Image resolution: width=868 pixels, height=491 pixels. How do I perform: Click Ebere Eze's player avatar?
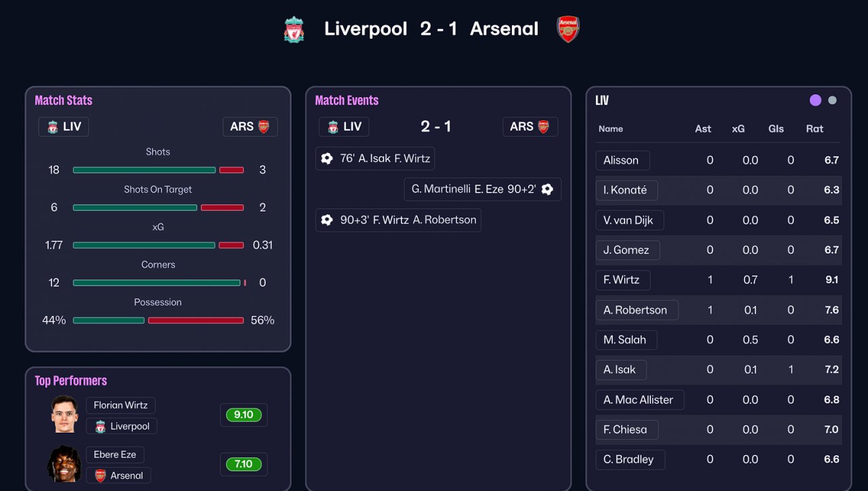(64, 464)
